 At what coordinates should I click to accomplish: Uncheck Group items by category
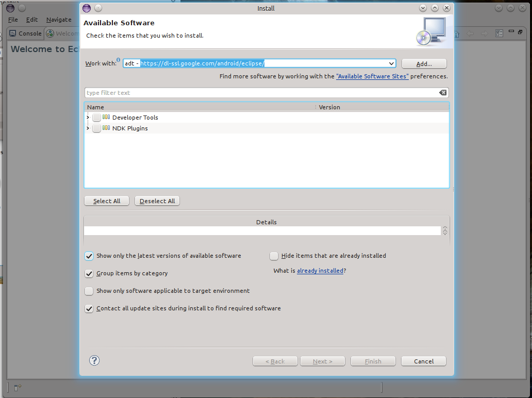[x=89, y=273]
